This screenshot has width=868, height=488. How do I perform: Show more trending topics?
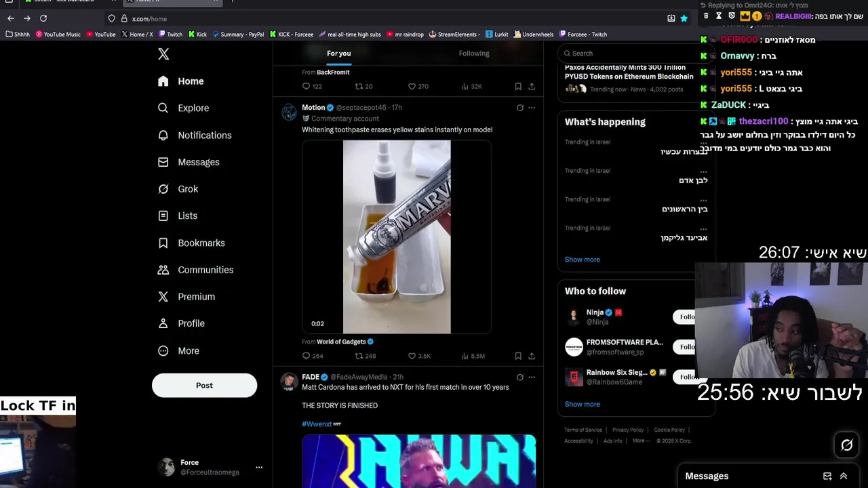pyautogui.click(x=583, y=260)
